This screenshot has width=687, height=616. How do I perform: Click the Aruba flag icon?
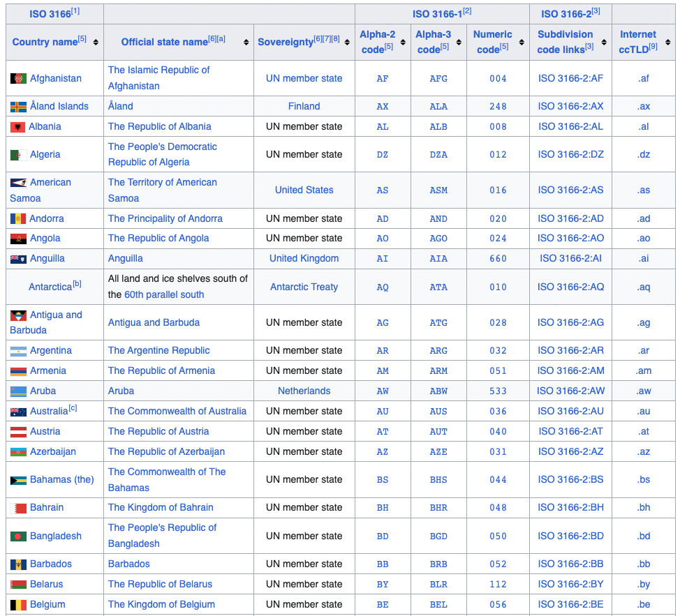tap(18, 391)
